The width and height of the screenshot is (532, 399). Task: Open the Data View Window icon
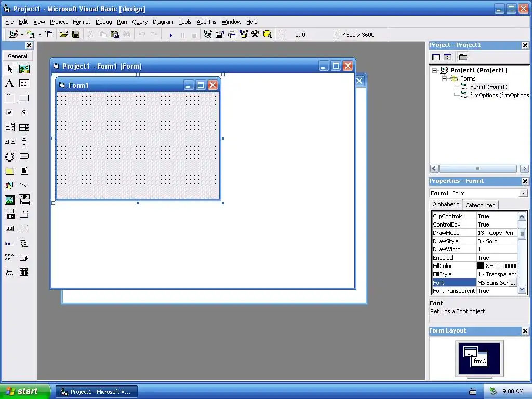coord(268,35)
